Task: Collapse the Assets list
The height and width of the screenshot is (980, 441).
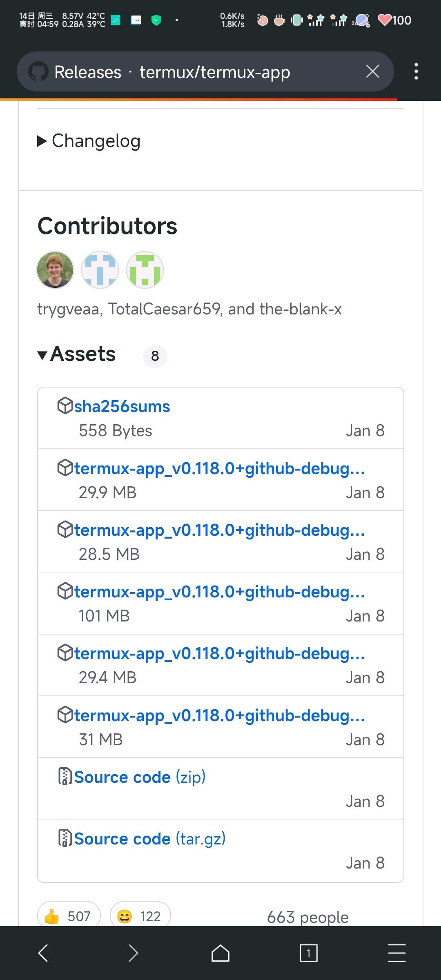Action: click(x=76, y=354)
